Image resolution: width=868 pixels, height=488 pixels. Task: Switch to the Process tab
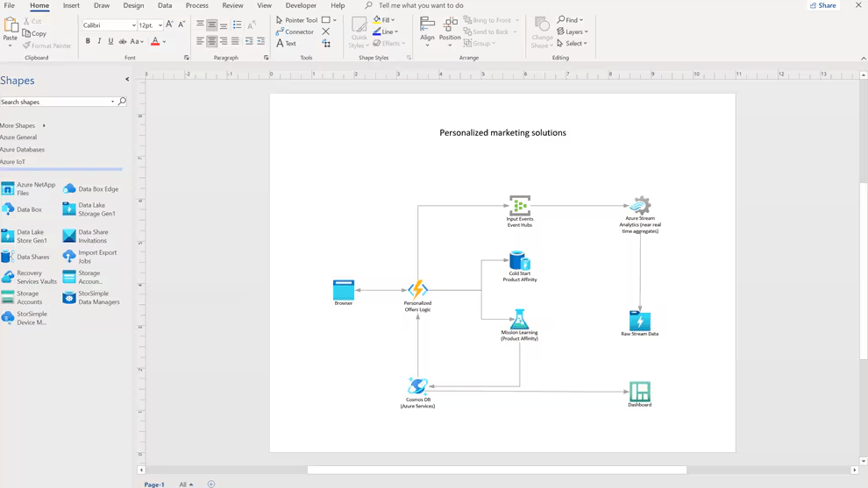coord(197,5)
